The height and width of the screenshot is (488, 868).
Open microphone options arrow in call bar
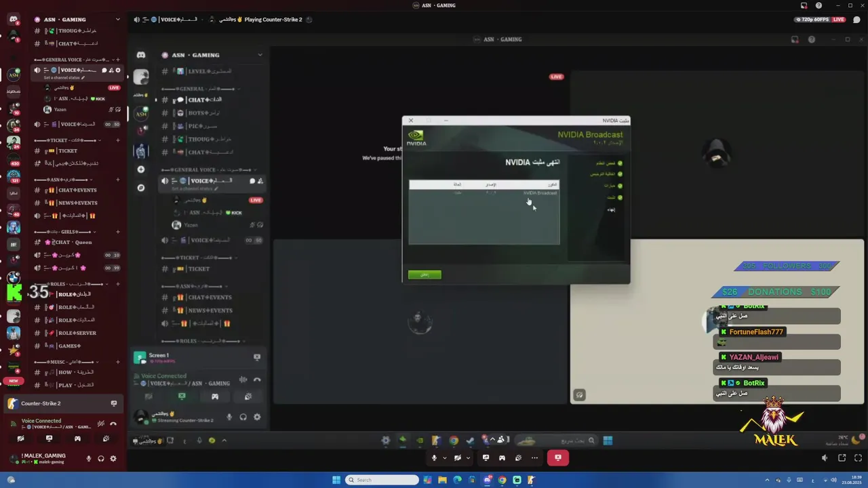point(445,457)
